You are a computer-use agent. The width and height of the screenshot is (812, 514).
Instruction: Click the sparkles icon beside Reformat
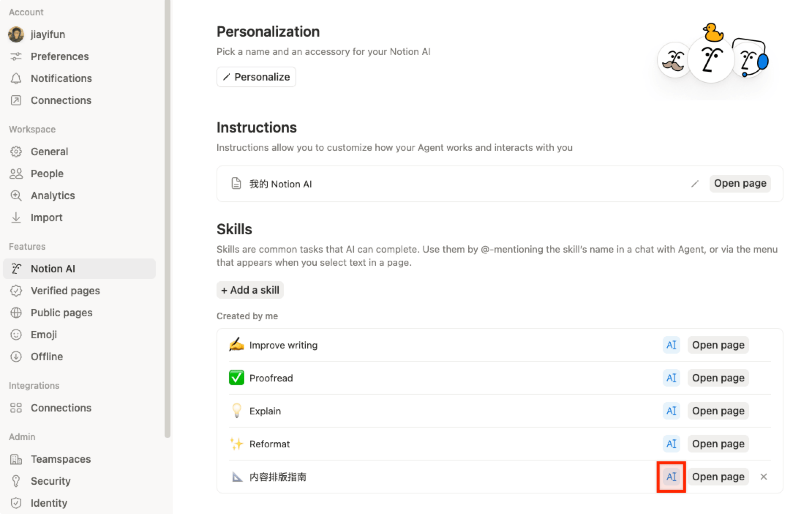tap(236, 444)
